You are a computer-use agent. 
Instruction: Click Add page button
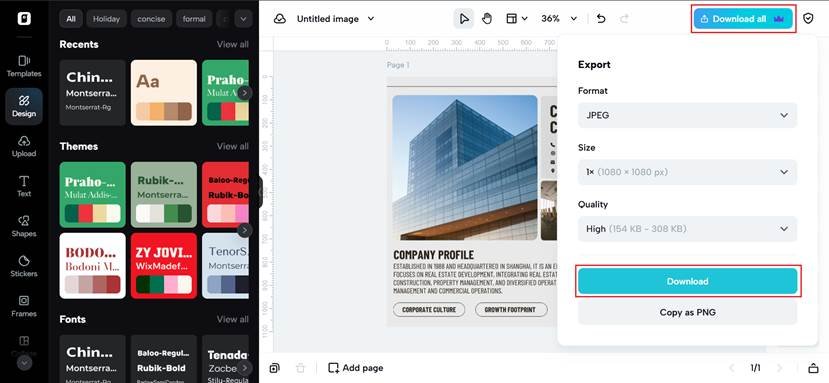pyautogui.click(x=355, y=368)
